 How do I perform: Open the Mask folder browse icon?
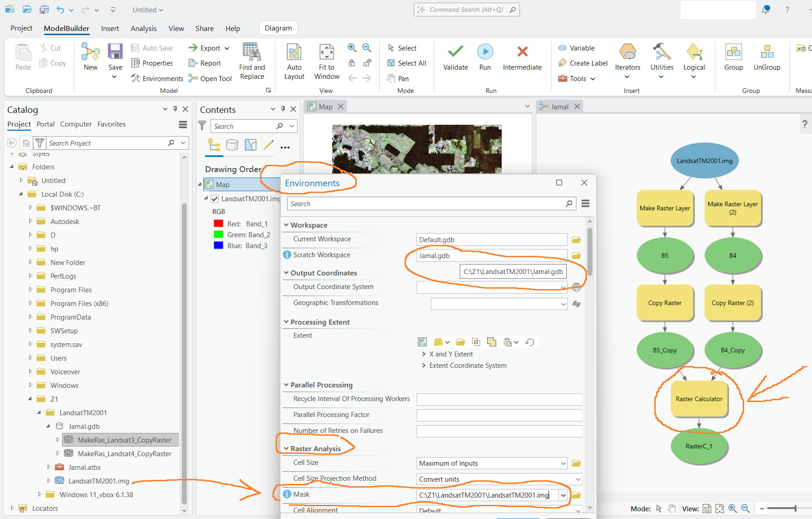tap(576, 495)
